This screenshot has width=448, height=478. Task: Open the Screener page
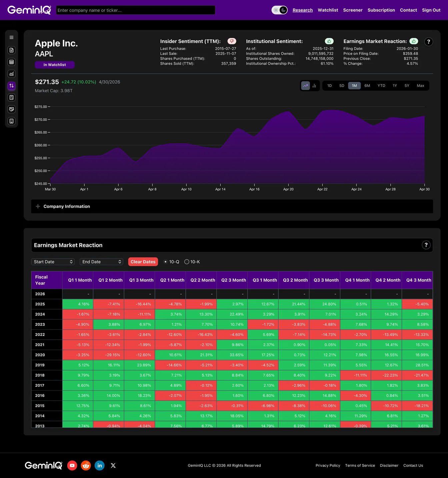click(x=353, y=10)
